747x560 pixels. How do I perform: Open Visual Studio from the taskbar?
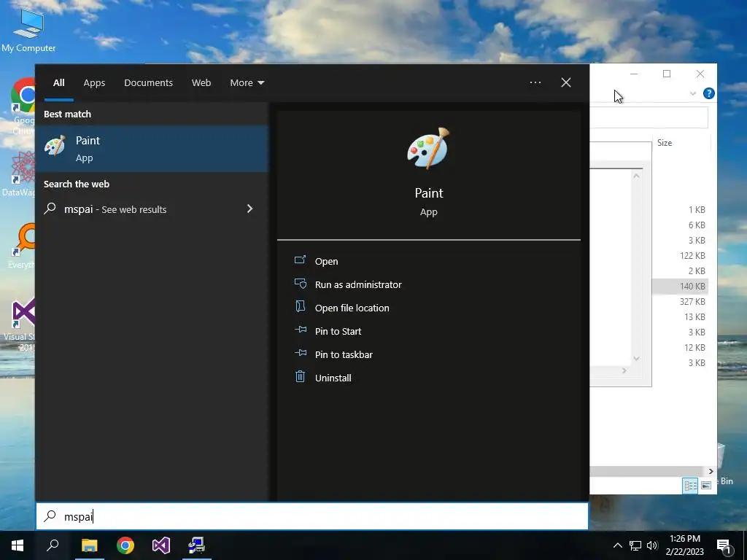pyautogui.click(x=161, y=545)
